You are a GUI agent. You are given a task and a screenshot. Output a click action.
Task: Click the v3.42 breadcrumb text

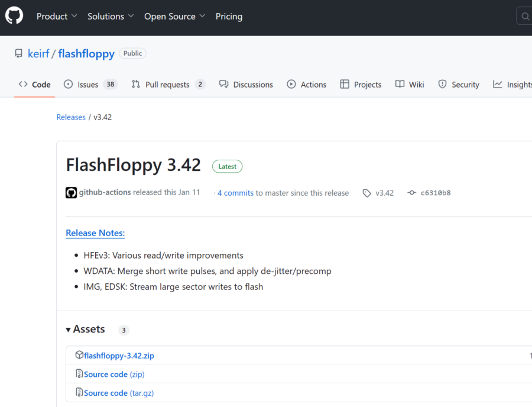click(102, 117)
